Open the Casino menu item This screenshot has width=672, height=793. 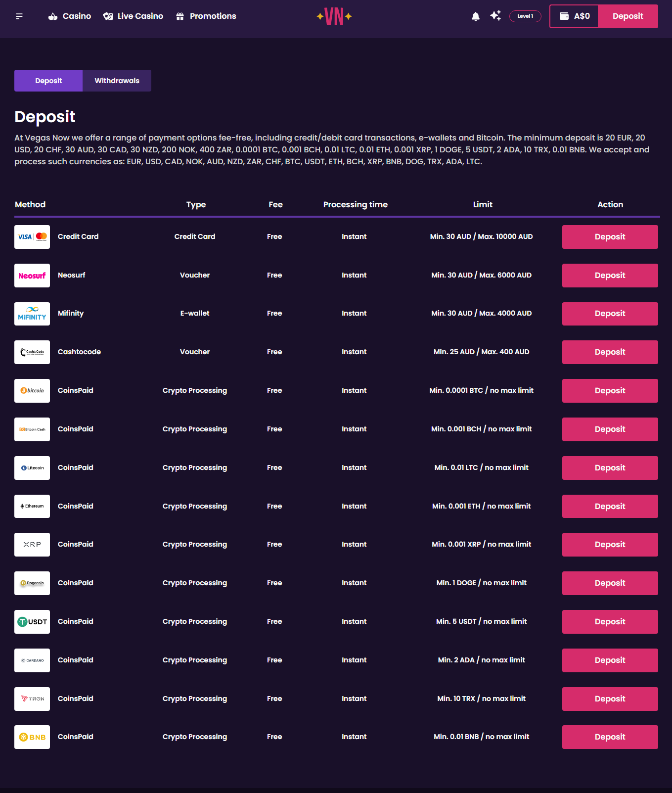click(70, 16)
